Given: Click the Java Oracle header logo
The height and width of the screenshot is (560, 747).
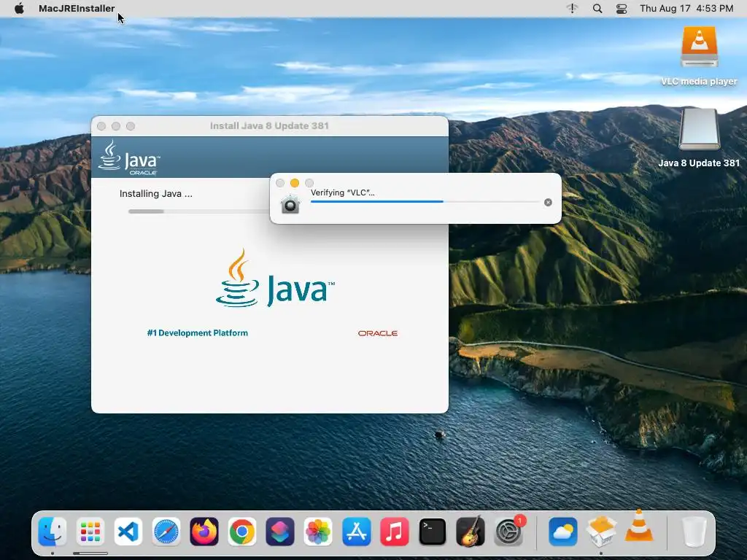Looking at the screenshot, I should 129,157.
